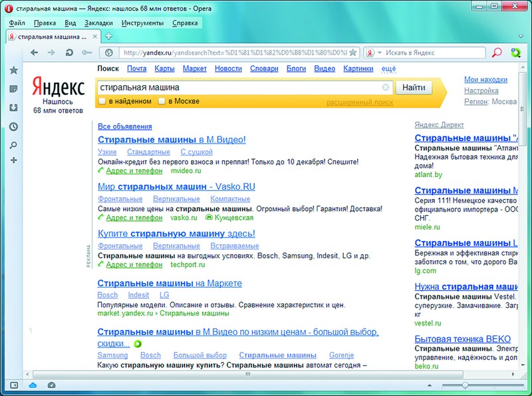
Task: Open Купите стиральную машину здесь! result
Action: (176, 234)
